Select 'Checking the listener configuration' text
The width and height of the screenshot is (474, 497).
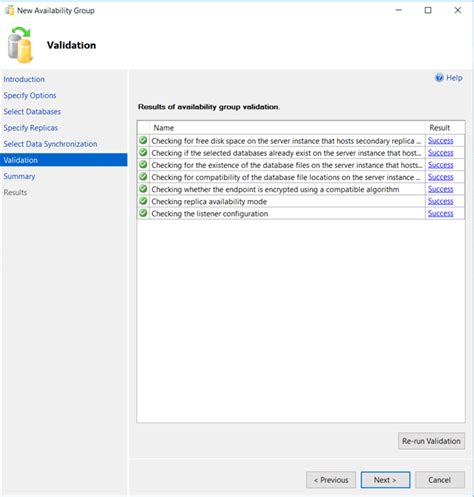point(210,214)
